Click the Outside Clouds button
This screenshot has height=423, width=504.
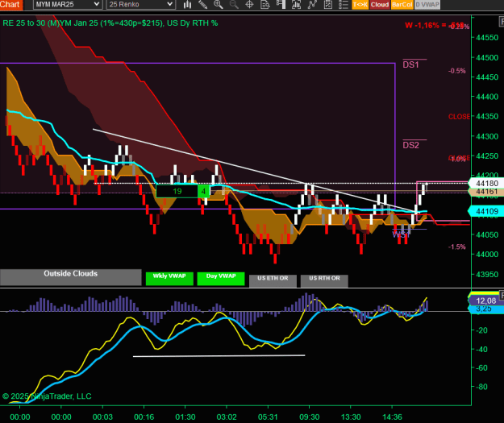(x=71, y=277)
